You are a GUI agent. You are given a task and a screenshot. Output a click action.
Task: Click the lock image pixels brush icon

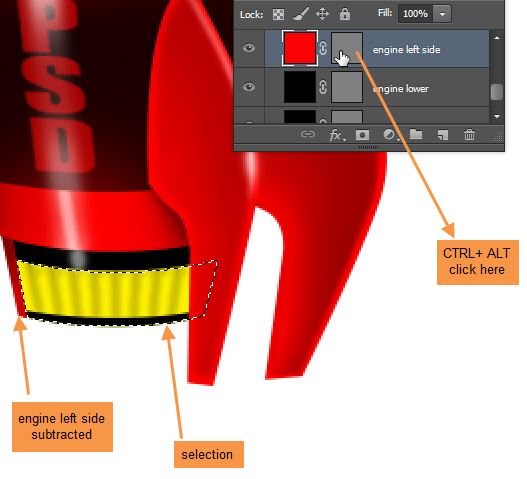[300, 14]
